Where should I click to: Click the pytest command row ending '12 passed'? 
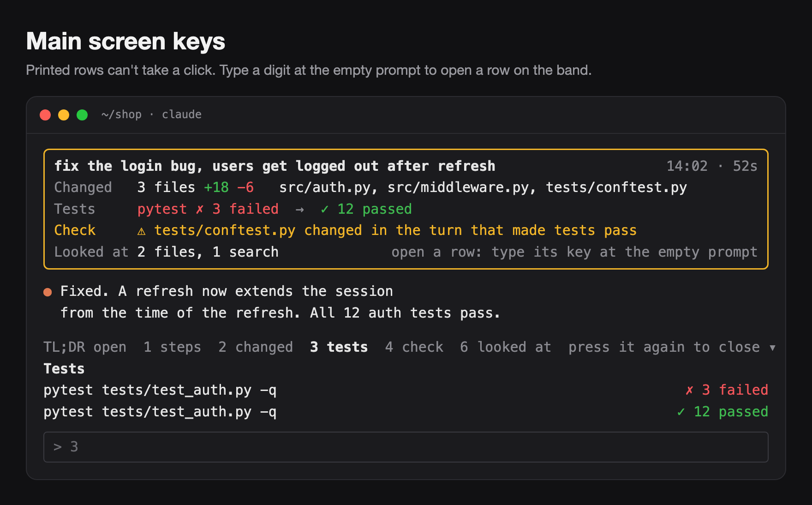pyautogui.click(x=406, y=412)
